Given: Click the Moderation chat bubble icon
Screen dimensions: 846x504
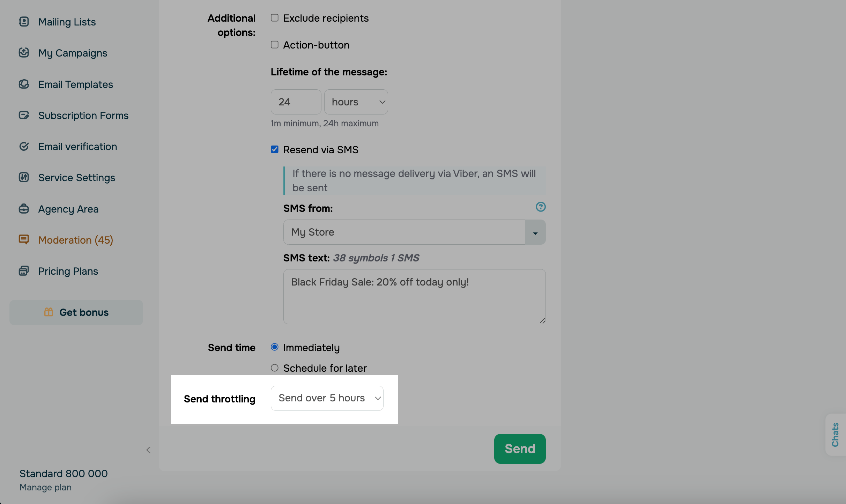Looking at the screenshot, I should click(24, 239).
